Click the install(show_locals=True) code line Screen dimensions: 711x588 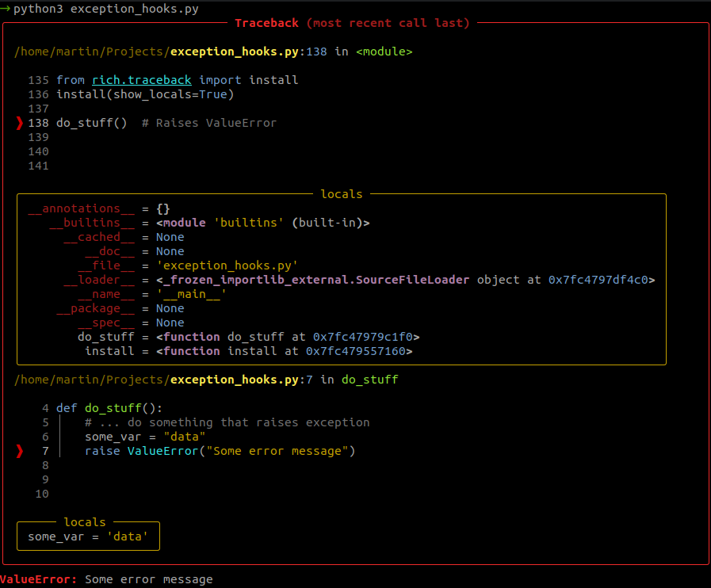(145, 94)
